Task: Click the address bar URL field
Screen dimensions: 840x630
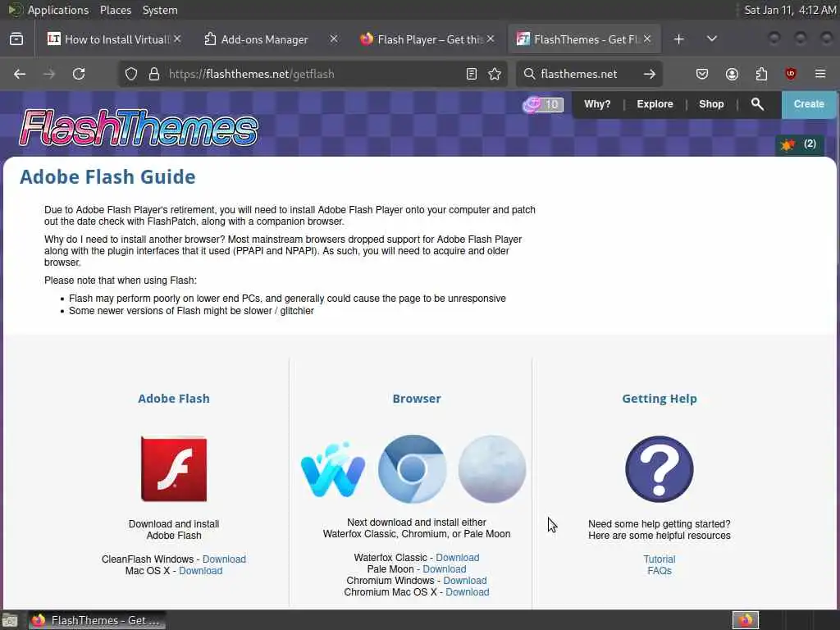Action: [x=313, y=74]
